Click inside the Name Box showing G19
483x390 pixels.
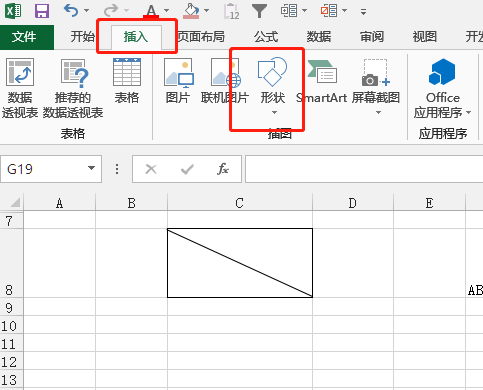click(x=43, y=169)
